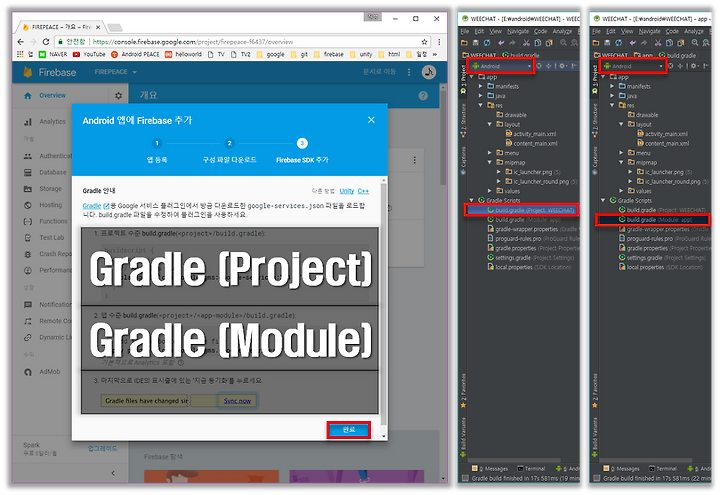The width and height of the screenshot is (720, 495).
Task: Click the C++ alternative link
Action: click(x=363, y=191)
